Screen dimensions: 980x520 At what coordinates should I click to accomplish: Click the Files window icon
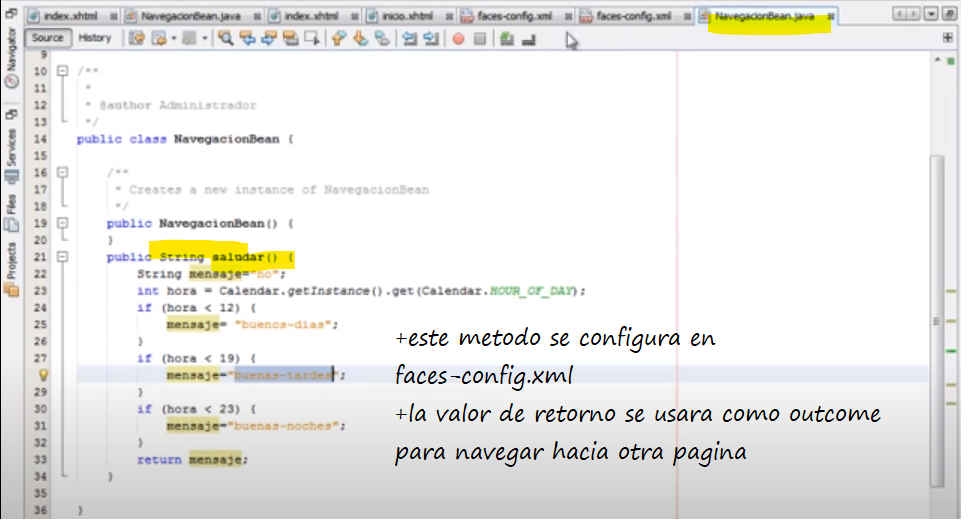(11, 223)
